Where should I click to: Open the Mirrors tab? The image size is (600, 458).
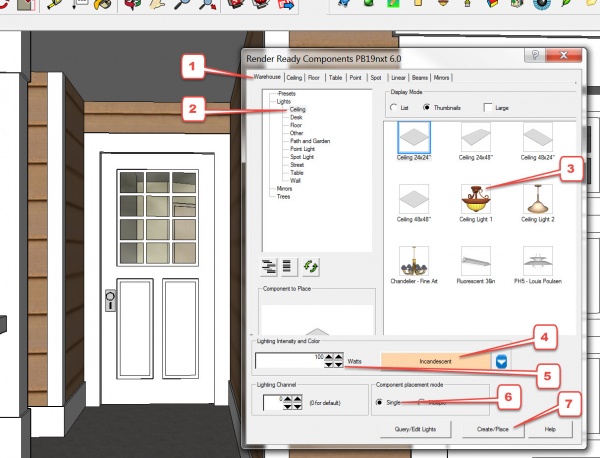(442, 77)
